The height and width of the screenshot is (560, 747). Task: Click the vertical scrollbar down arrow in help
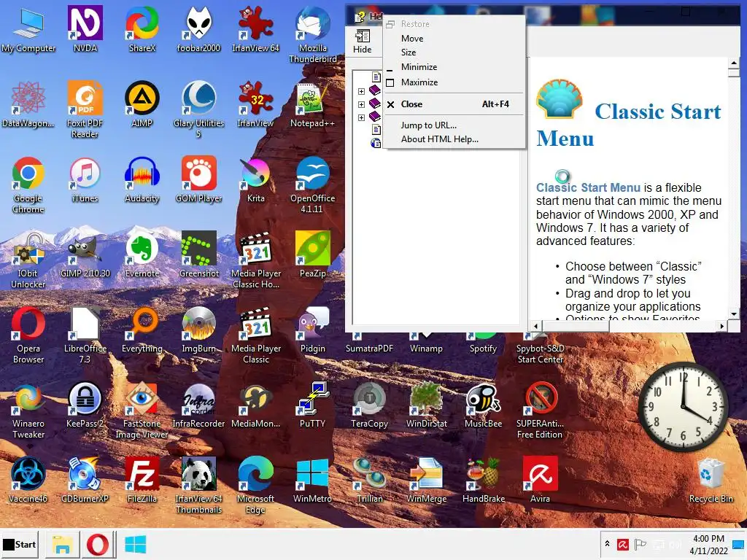click(x=734, y=314)
